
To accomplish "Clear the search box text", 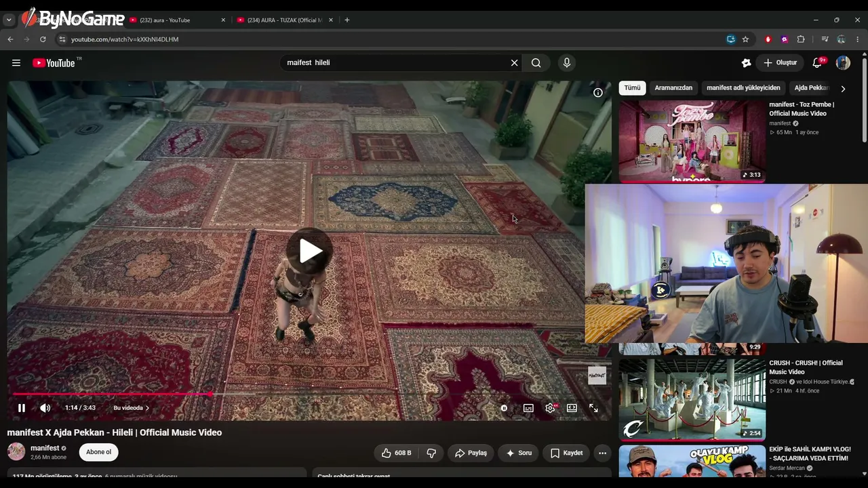I will pos(514,63).
